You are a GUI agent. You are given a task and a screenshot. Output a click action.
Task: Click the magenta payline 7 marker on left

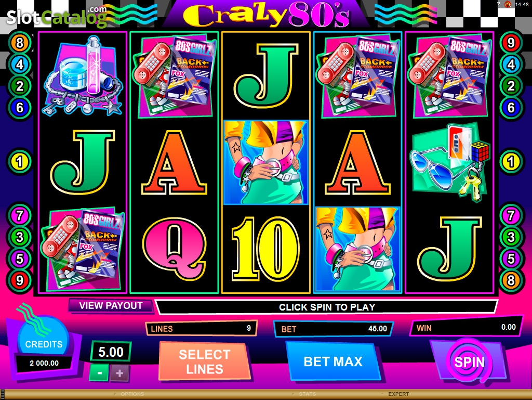20,215
